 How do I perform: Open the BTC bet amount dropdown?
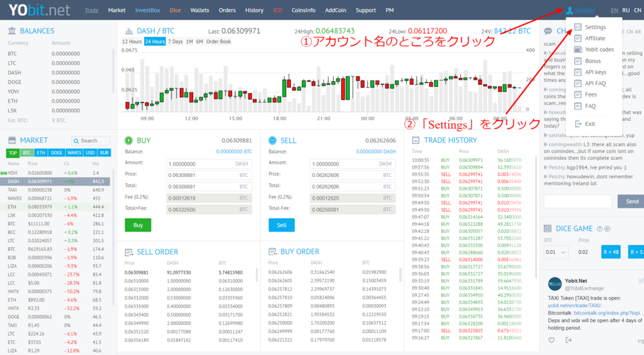[554, 252]
